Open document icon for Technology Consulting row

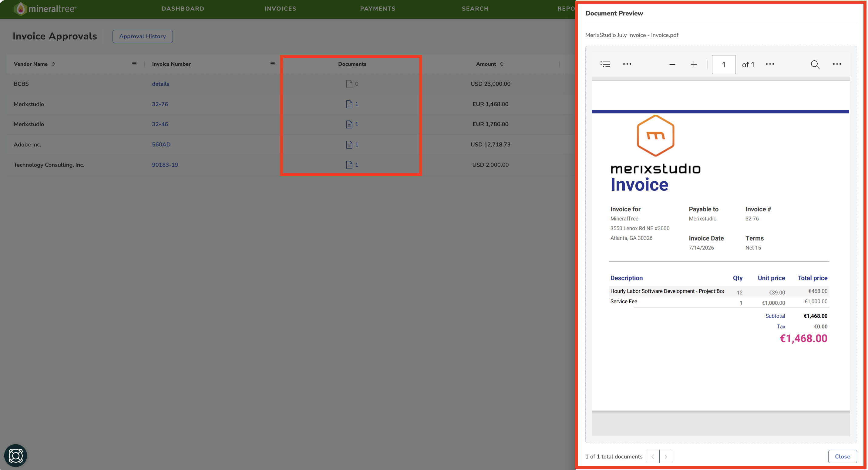click(349, 165)
